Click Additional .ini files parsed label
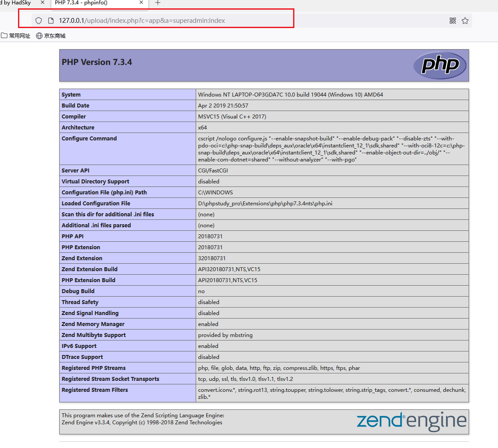Image resolution: width=498 pixels, height=448 pixels. pos(96,225)
